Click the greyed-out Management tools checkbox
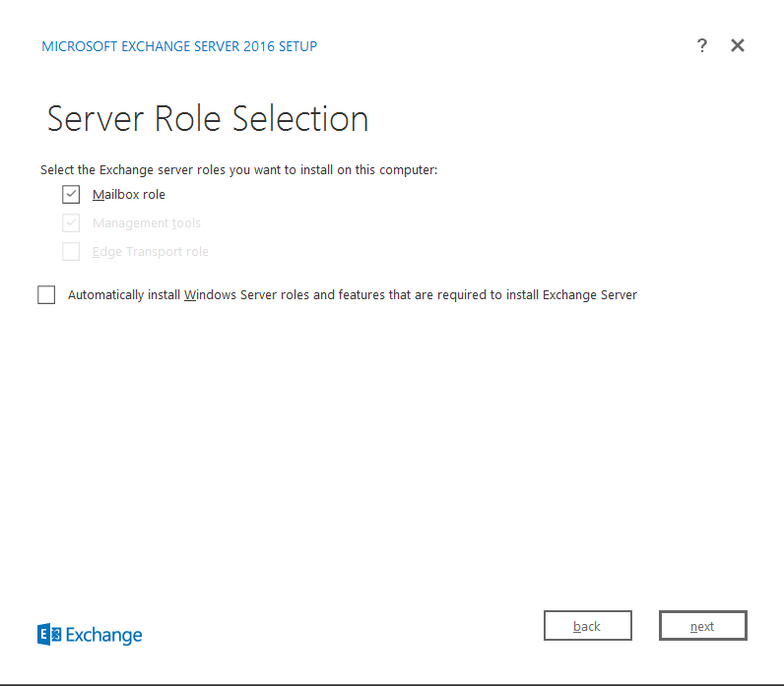This screenshot has width=784, height=686. (71, 223)
